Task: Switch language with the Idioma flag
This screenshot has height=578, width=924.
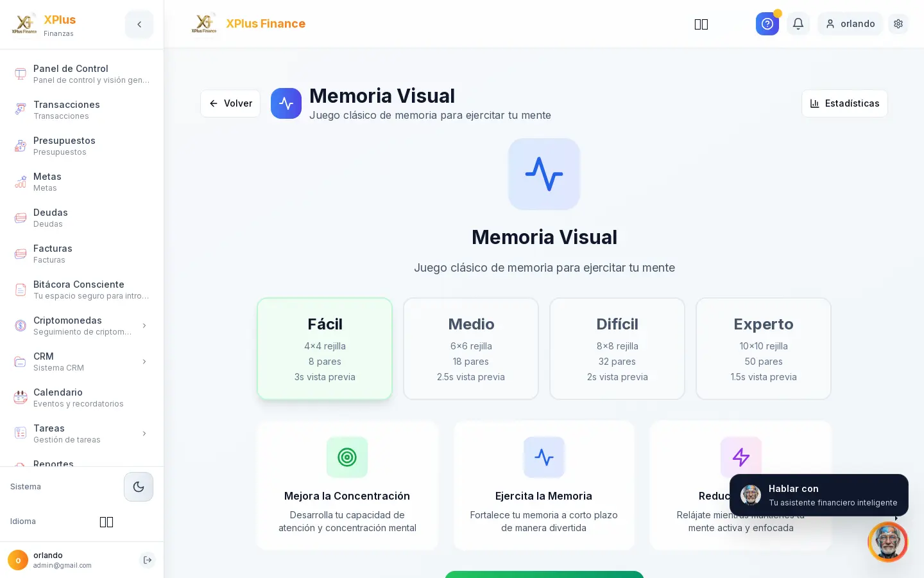Action: point(107,521)
